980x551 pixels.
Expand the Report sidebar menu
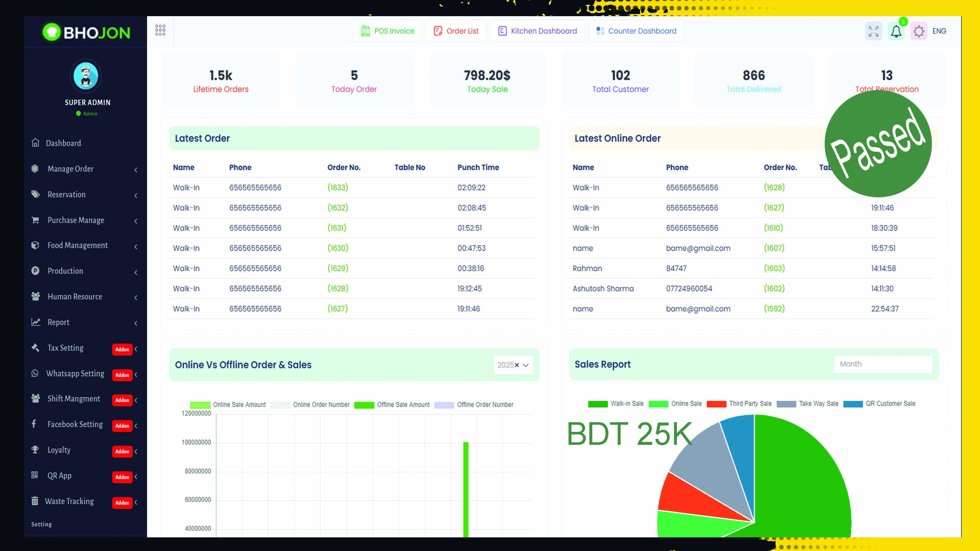[x=58, y=322]
